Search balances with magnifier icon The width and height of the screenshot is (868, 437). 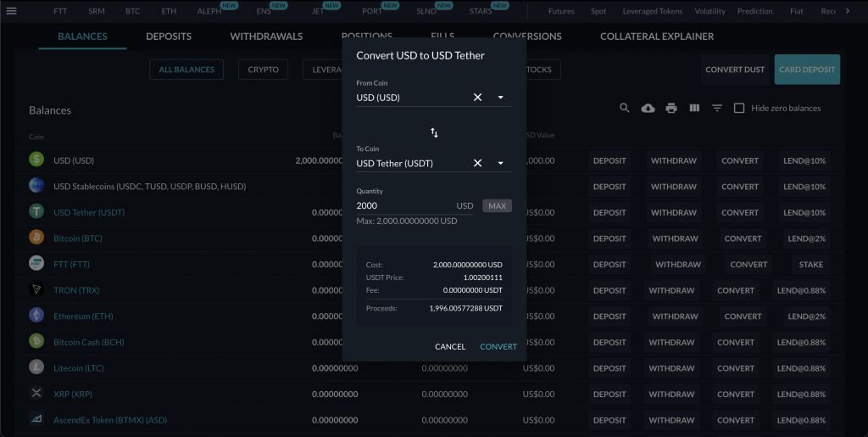click(x=625, y=108)
